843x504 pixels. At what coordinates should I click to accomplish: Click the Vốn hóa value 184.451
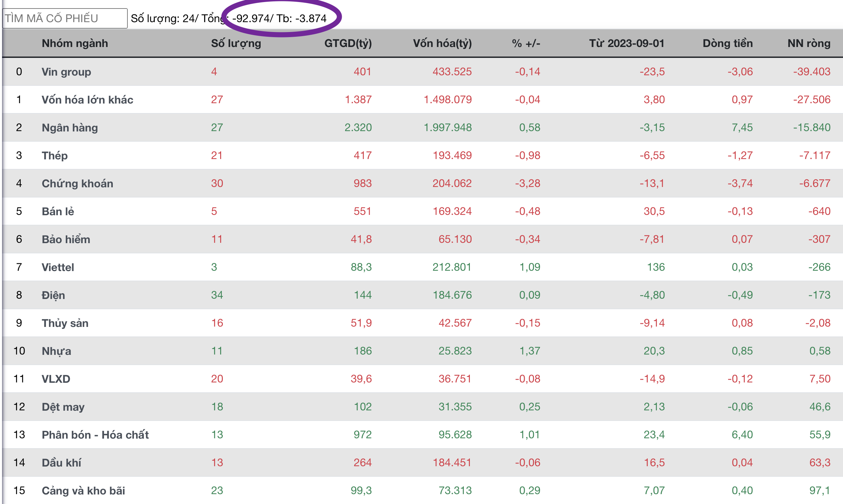(452, 462)
